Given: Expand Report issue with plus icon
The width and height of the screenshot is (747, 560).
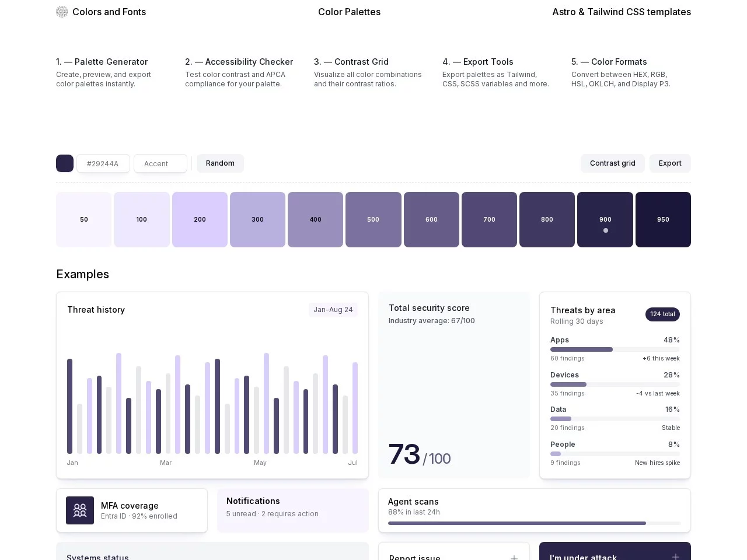Looking at the screenshot, I should [514, 557].
